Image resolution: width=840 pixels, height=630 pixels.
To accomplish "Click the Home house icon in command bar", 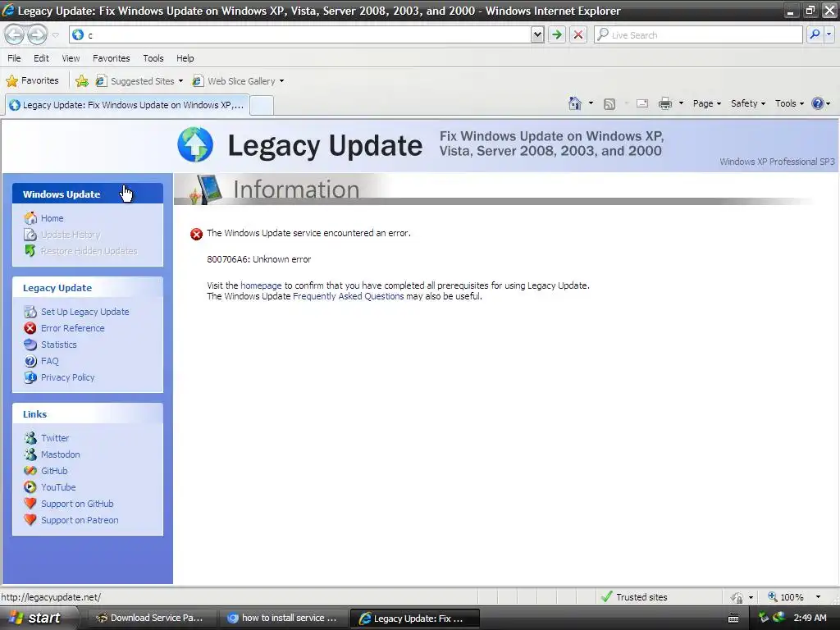I will 575,103.
